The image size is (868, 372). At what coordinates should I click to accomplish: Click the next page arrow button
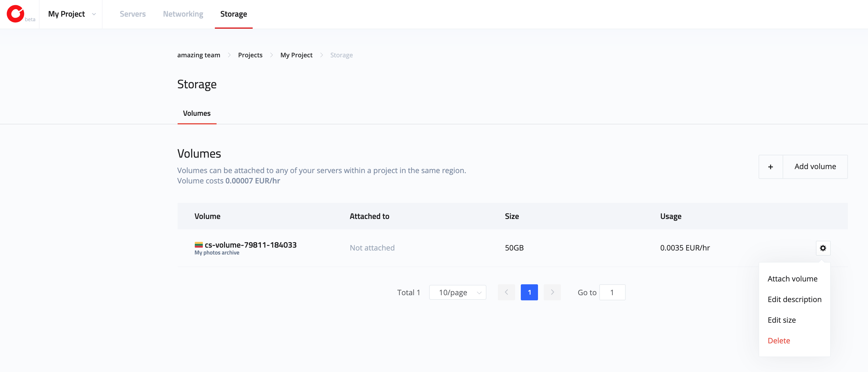(552, 292)
